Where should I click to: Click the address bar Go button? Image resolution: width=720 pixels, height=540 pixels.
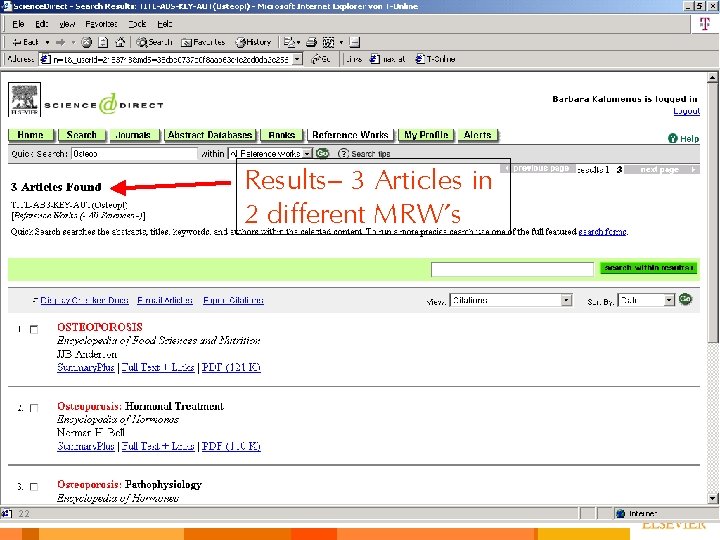(x=321, y=59)
